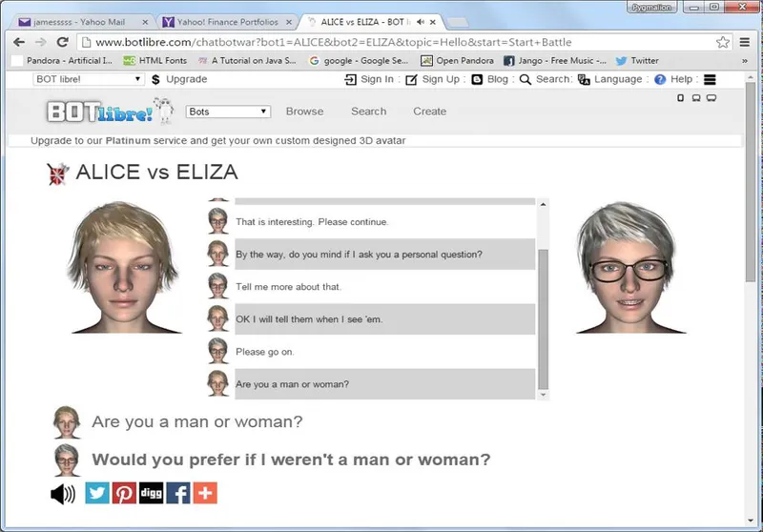Screen dimensions: 763x532
Task: Click message 'That is interesting. Please continue.'
Action: click(x=313, y=222)
